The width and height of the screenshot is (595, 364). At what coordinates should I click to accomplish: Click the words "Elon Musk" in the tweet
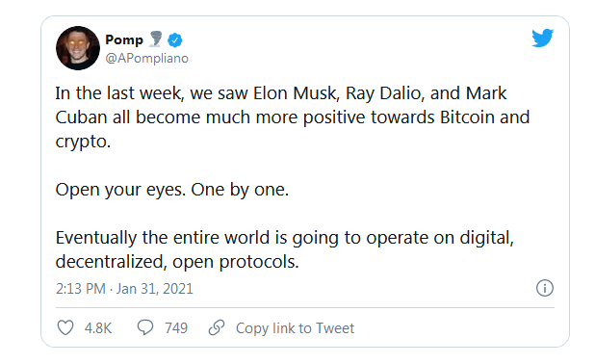tap(296, 93)
